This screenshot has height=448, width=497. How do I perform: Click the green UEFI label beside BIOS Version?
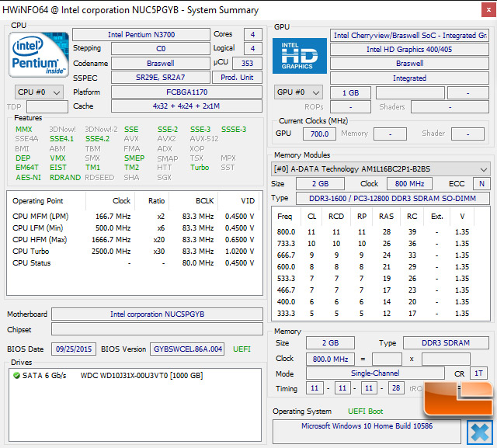(242, 349)
